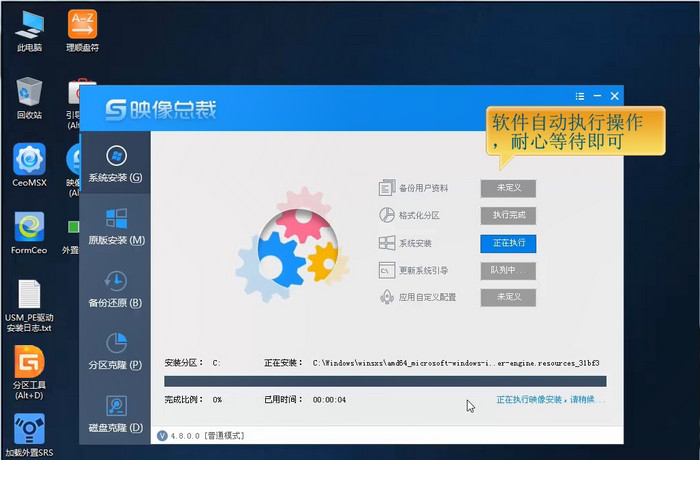
Task: Click the version icon beside 4.8.0.0
Action: (162, 436)
